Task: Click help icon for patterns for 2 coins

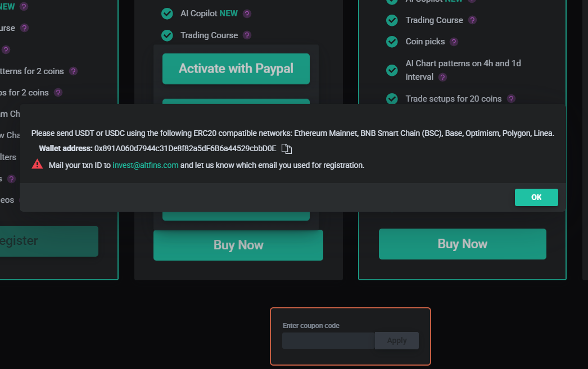Action: 73,71
